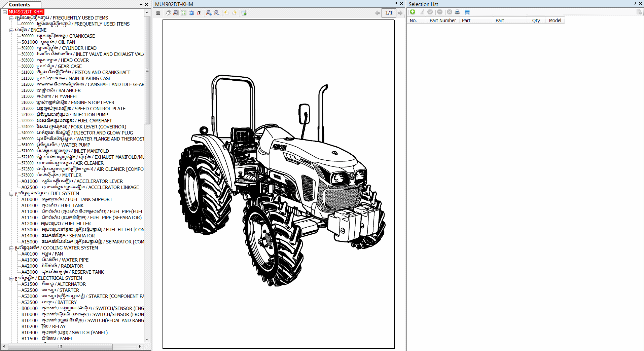Sort by Part Number column header
644x351 pixels.
tap(442, 21)
